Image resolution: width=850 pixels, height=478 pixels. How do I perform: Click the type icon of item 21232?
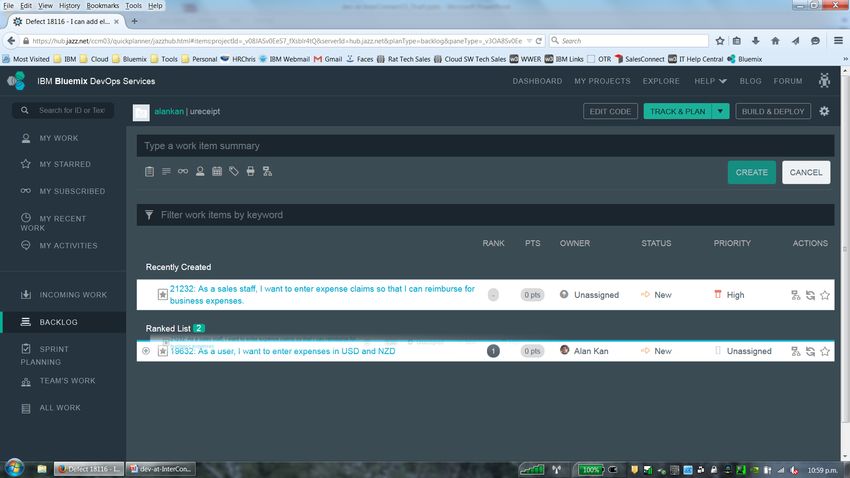click(x=162, y=294)
